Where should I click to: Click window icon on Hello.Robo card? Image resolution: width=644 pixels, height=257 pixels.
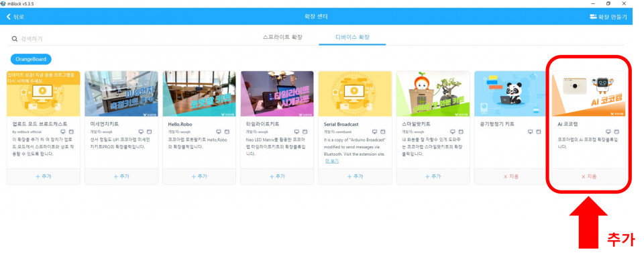[x=227, y=132]
